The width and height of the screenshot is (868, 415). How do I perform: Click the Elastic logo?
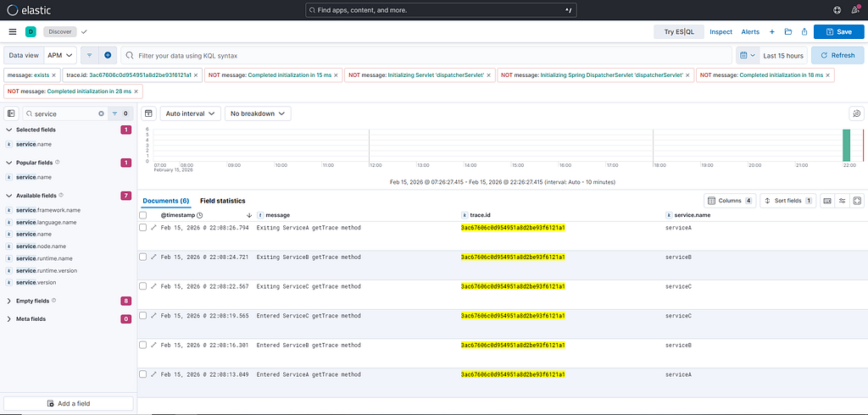coord(28,9)
